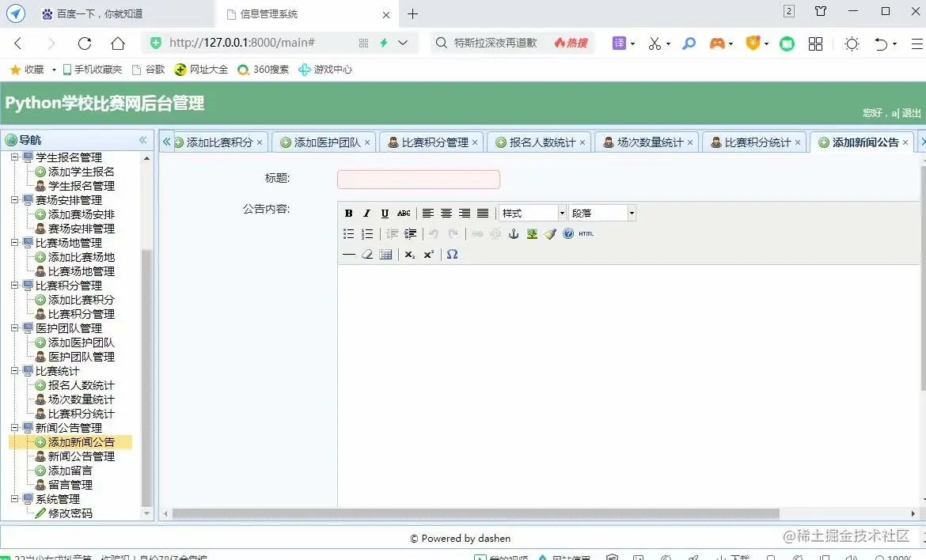Open 添加留言 in the tree

point(70,471)
